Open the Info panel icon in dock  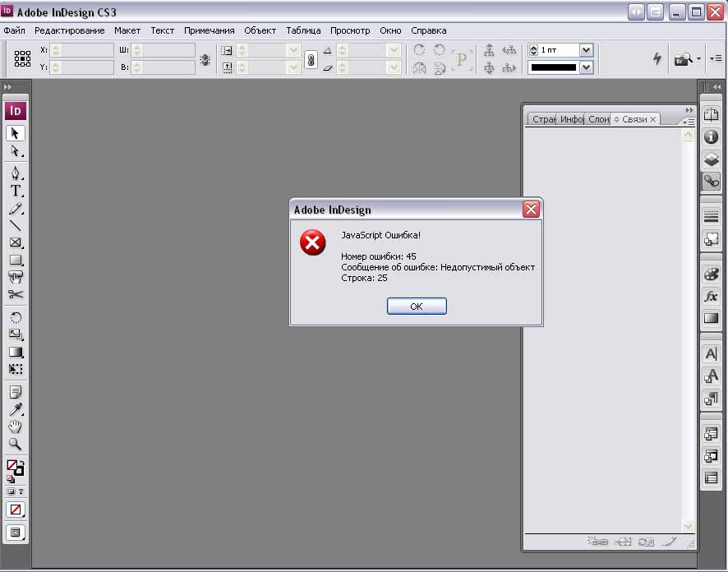[711, 136]
